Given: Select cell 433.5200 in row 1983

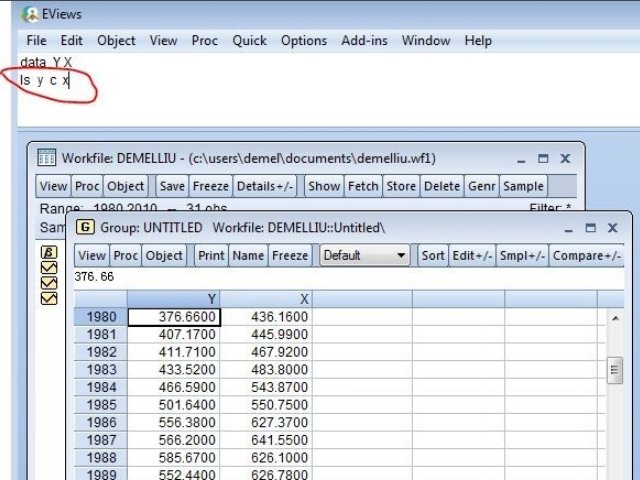Looking at the screenshot, I should 174,369.
